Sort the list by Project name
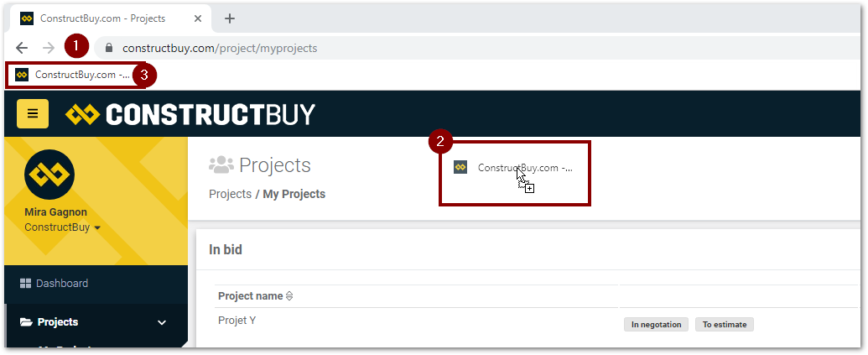This screenshot has height=355, width=868. coord(289,296)
